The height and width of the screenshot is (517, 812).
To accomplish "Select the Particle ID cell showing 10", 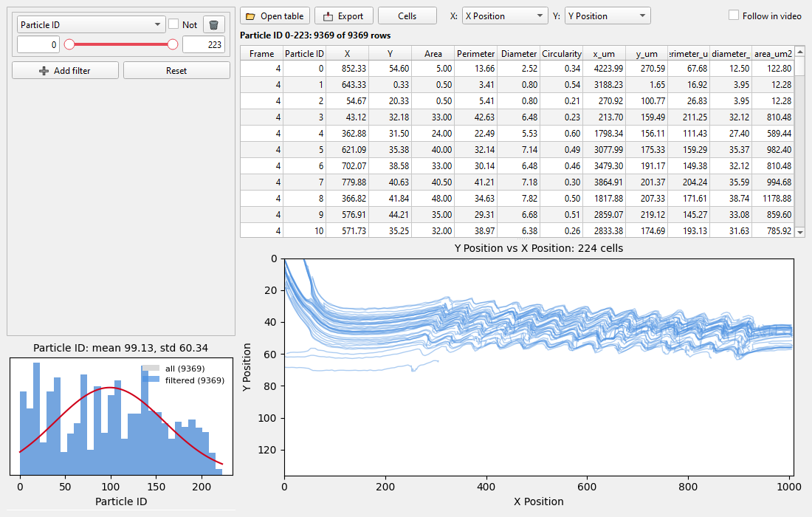I will tap(304, 230).
